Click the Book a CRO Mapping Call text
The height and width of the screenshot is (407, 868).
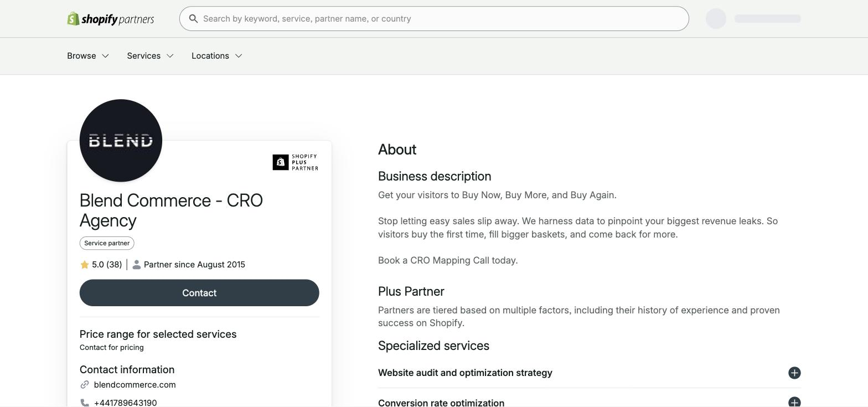point(448,260)
